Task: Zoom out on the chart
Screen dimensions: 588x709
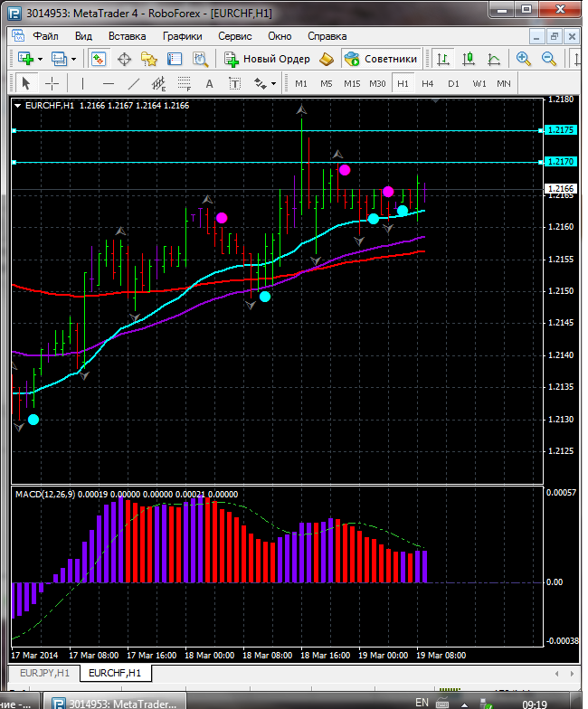Action: tap(548, 59)
